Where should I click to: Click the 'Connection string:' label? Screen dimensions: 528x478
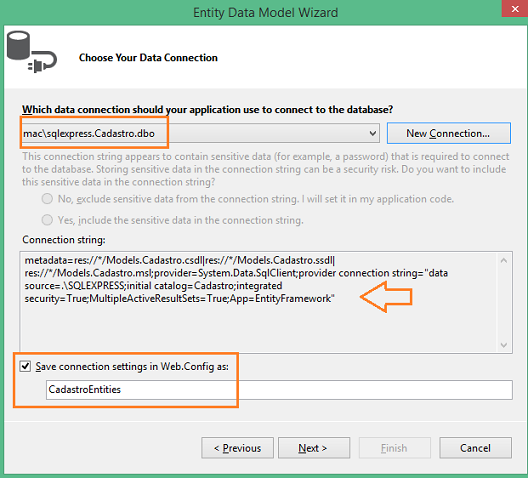pos(64,240)
